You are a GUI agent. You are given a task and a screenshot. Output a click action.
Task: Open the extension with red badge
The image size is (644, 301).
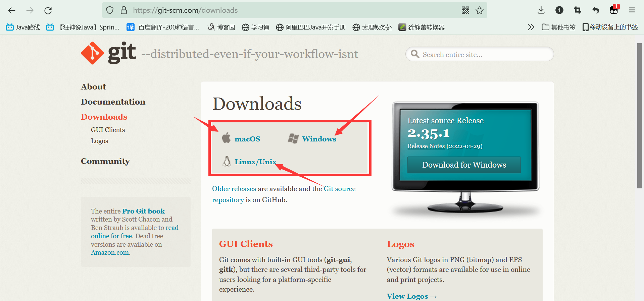click(614, 10)
